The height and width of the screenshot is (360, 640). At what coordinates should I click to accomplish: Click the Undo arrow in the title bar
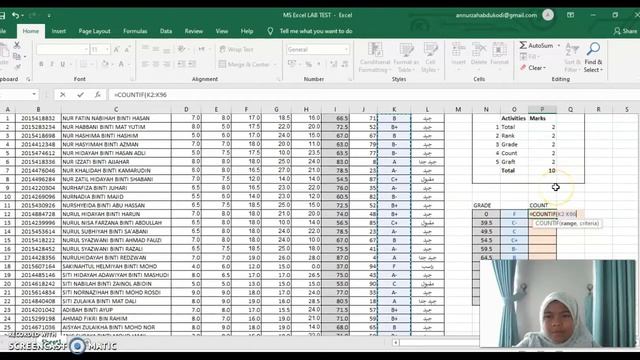[16, 15]
